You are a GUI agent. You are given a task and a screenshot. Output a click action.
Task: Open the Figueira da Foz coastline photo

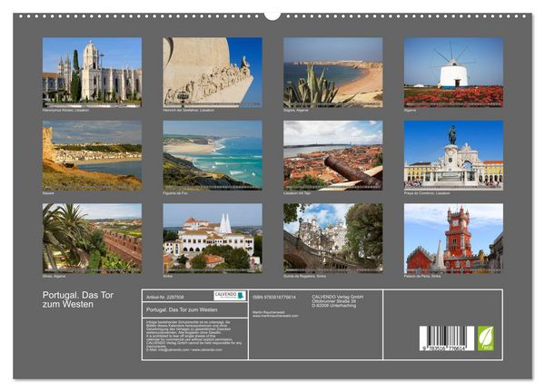(x=213, y=155)
